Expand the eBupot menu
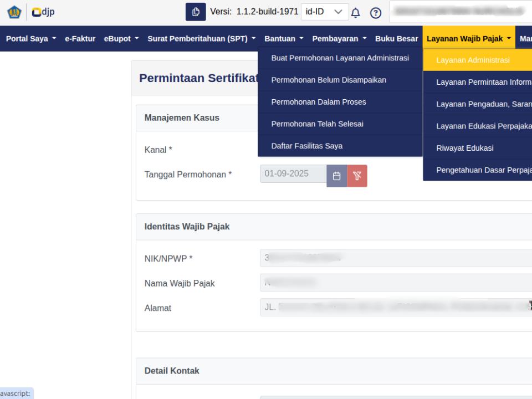532x399 pixels. pos(121,39)
